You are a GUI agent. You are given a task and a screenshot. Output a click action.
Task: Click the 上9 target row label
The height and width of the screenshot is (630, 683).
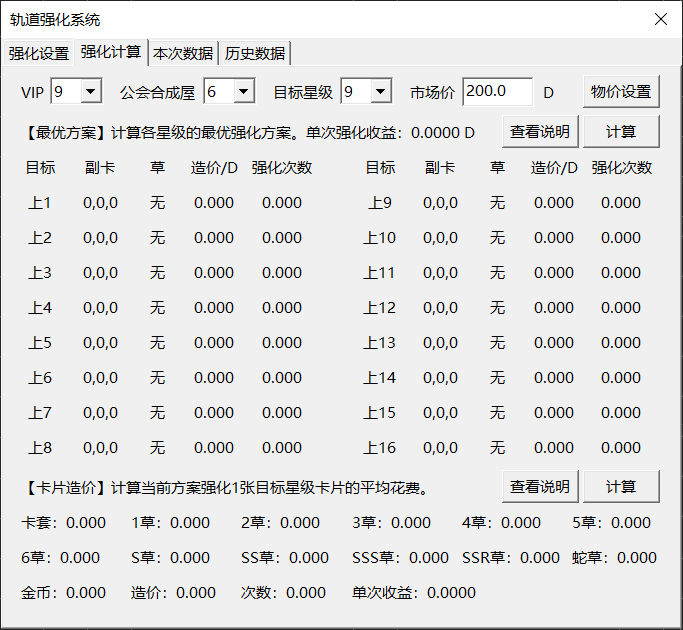click(x=380, y=203)
